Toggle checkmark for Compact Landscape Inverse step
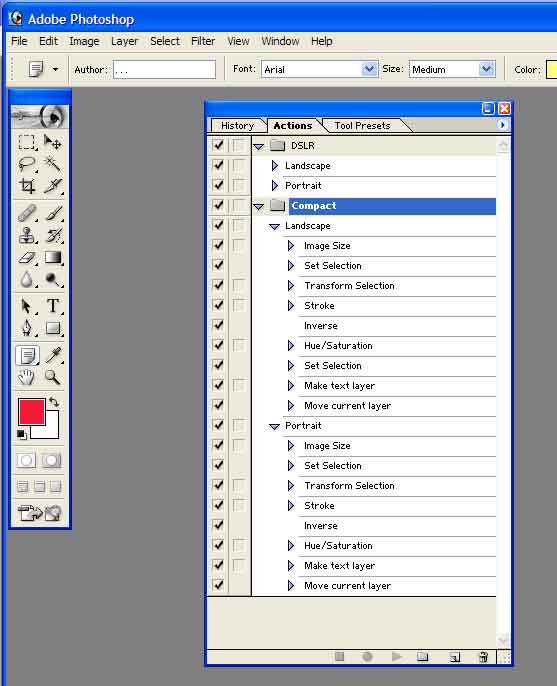This screenshot has width=557, height=686. (218, 325)
